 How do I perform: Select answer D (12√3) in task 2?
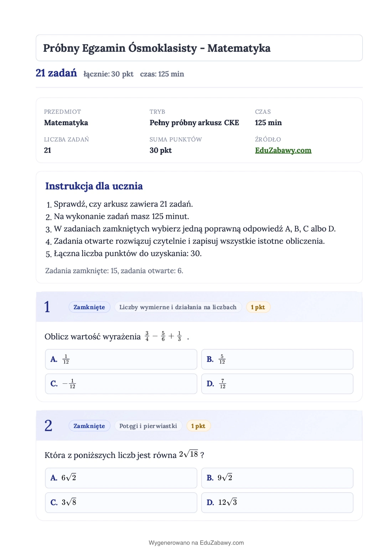pyautogui.click(x=277, y=503)
